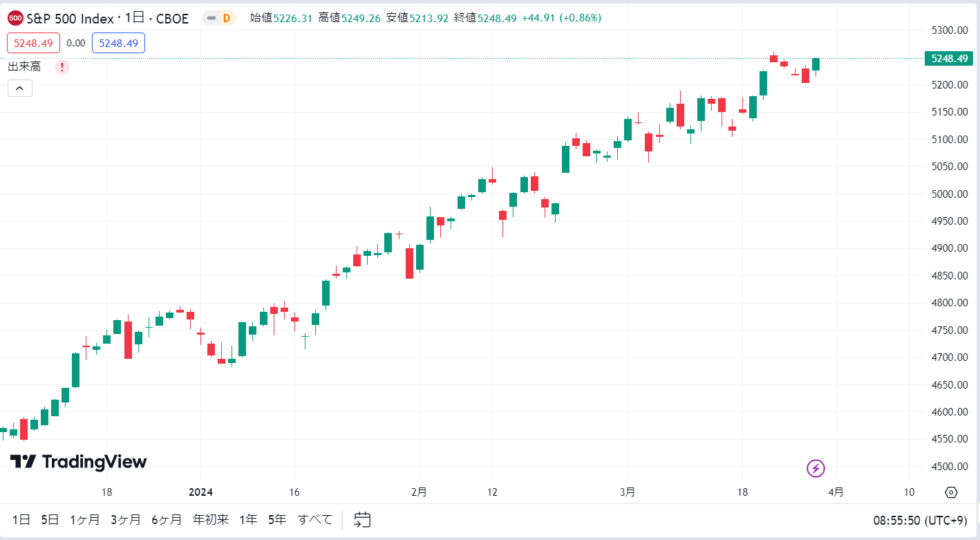Click the 4750.00 price axis label

[948, 330]
